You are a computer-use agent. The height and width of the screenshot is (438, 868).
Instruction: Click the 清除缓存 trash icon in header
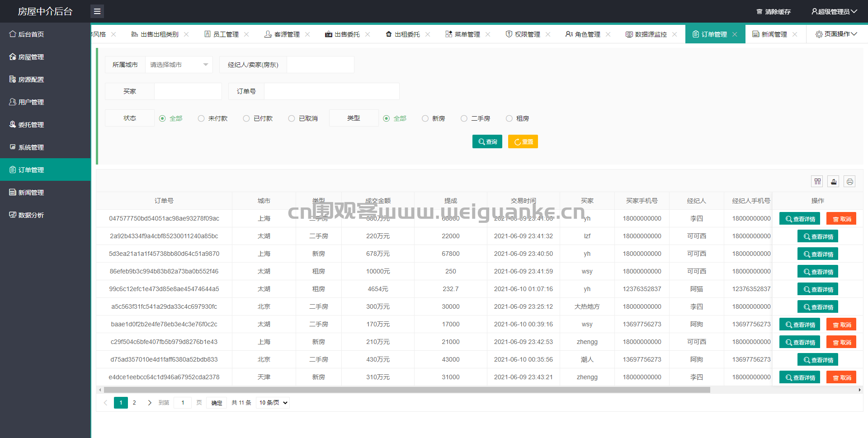(759, 12)
